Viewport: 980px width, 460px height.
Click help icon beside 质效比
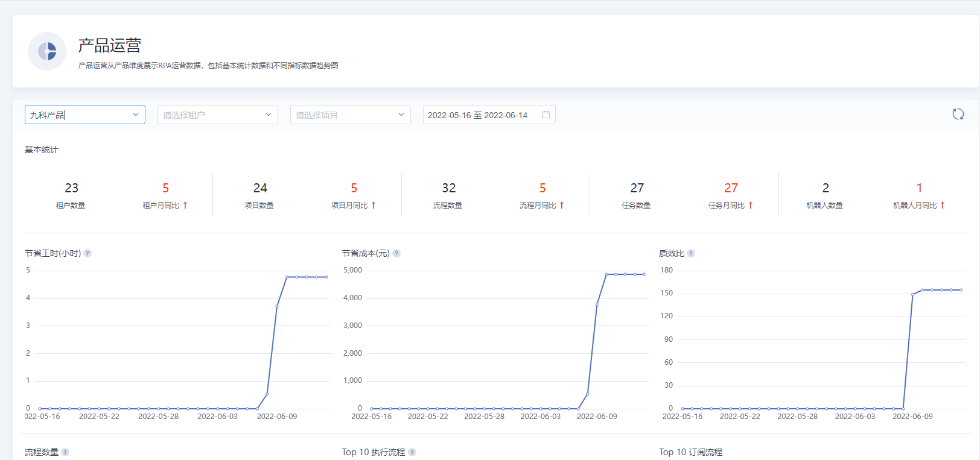[691, 253]
